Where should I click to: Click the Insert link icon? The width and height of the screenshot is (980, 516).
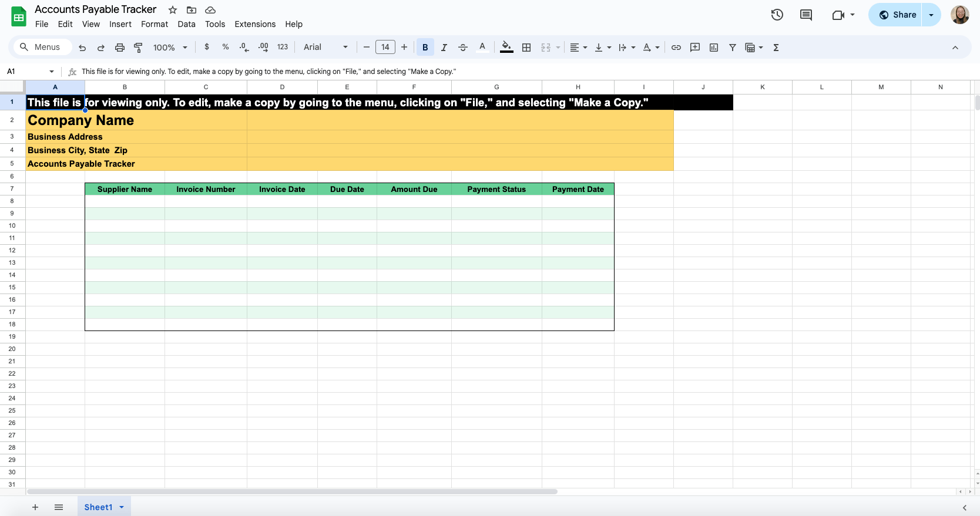676,48
